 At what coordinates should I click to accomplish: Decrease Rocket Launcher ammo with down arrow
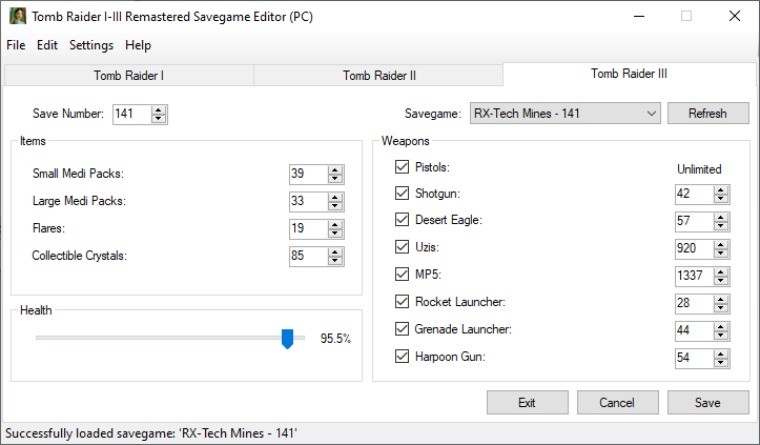pos(721,308)
